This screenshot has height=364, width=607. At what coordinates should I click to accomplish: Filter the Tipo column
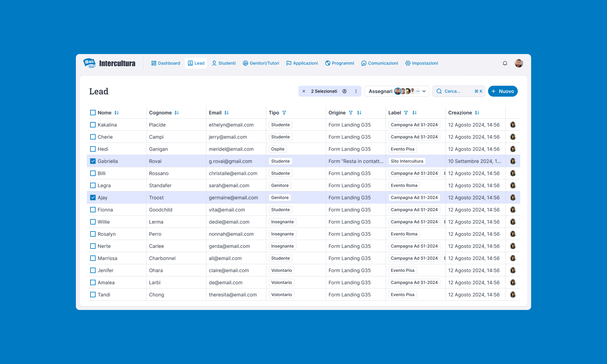coord(284,113)
